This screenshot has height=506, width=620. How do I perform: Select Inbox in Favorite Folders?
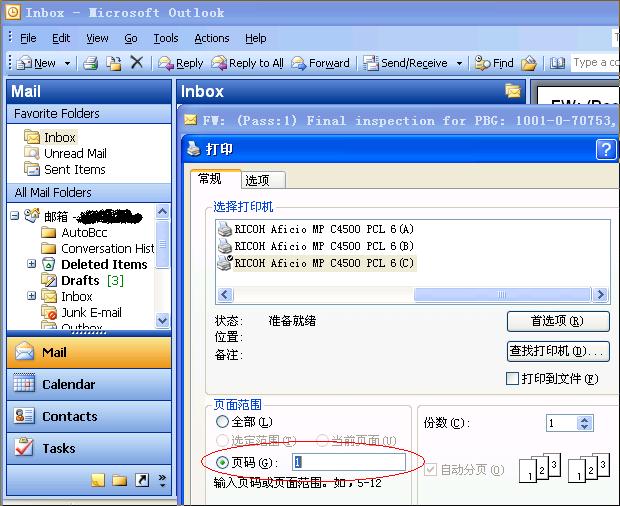pos(50,137)
